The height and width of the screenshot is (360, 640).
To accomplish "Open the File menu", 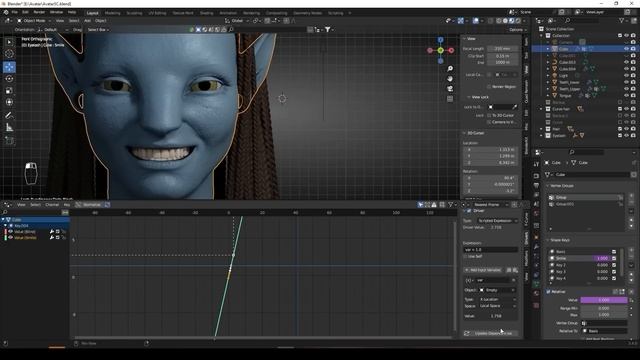I will (15, 12).
